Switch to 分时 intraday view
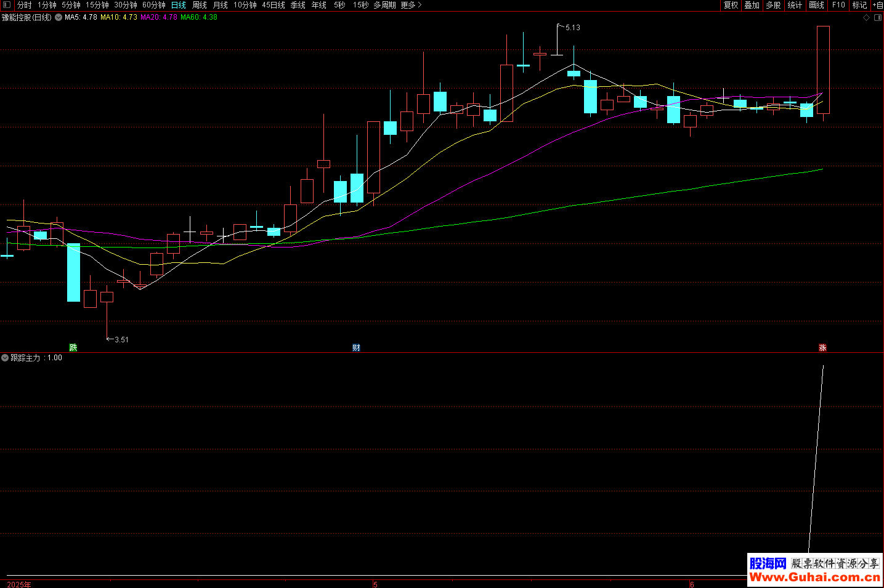Viewport: 884px width, 588px height. click(x=24, y=5)
